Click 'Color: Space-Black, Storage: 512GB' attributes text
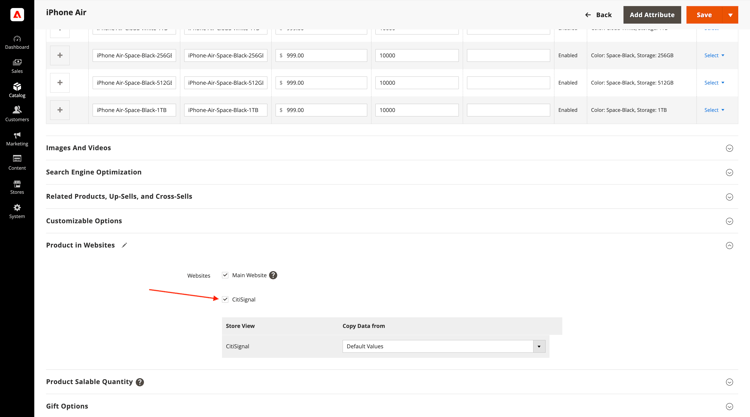Image resolution: width=750 pixels, height=417 pixels. click(632, 83)
